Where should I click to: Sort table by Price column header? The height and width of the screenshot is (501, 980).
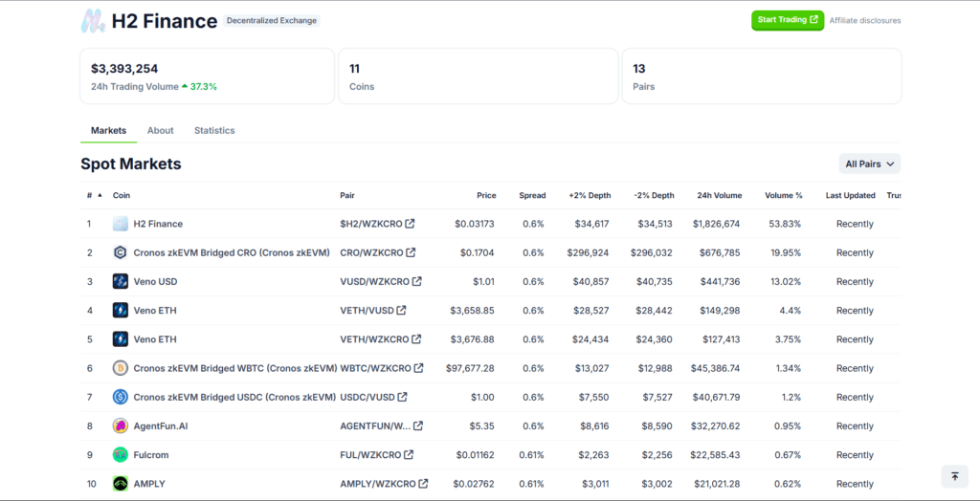click(x=486, y=196)
